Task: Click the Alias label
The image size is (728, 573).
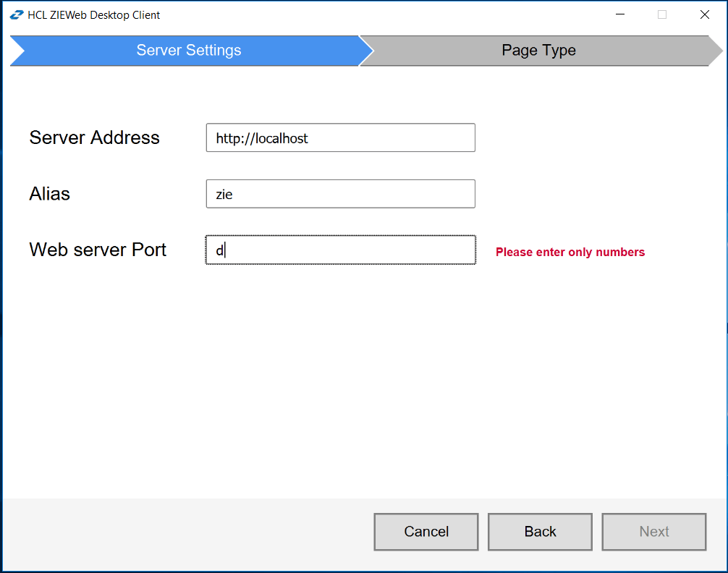Action: coord(49,194)
